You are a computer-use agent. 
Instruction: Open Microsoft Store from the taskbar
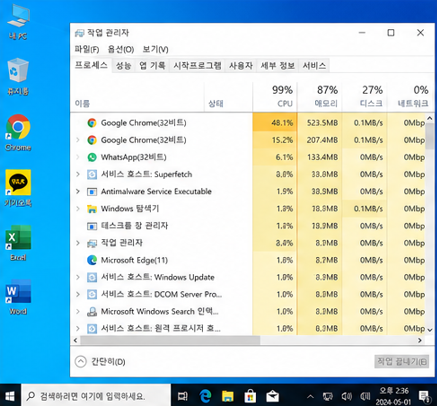click(x=250, y=396)
